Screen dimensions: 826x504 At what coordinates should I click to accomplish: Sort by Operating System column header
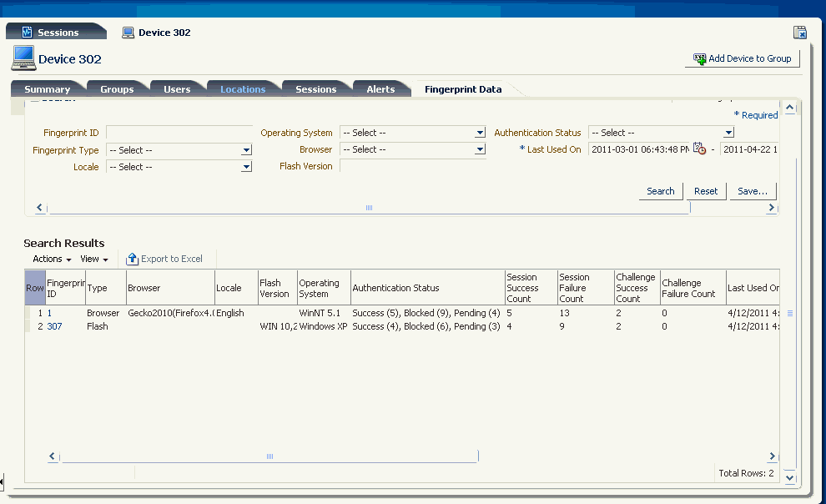click(x=324, y=288)
